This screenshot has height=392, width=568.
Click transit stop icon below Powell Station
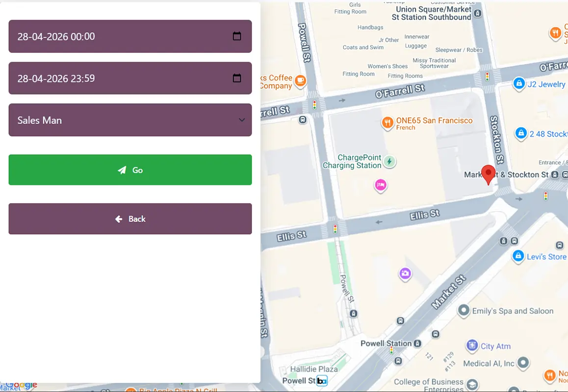[398, 361]
